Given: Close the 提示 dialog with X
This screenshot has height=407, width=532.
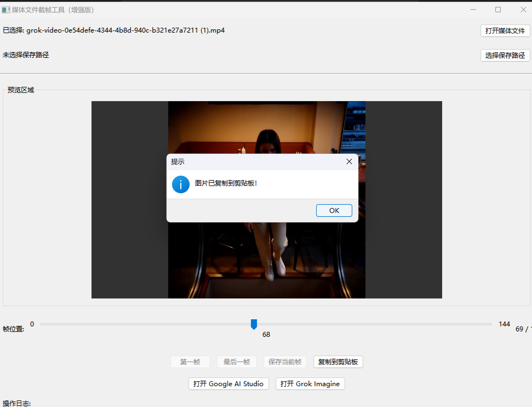Looking at the screenshot, I should [349, 162].
